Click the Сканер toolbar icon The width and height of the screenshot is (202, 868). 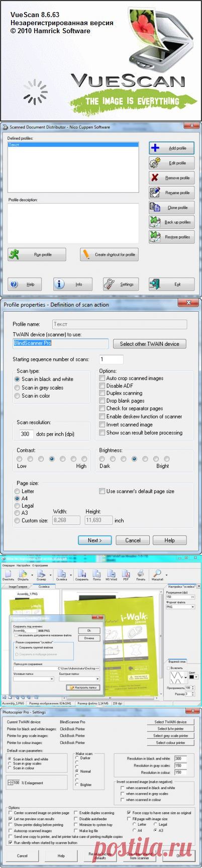(x=41, y=575)
